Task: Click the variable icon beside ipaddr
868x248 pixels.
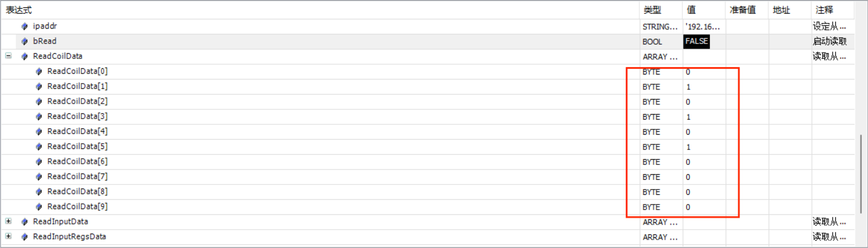Action: pos(25,26)
